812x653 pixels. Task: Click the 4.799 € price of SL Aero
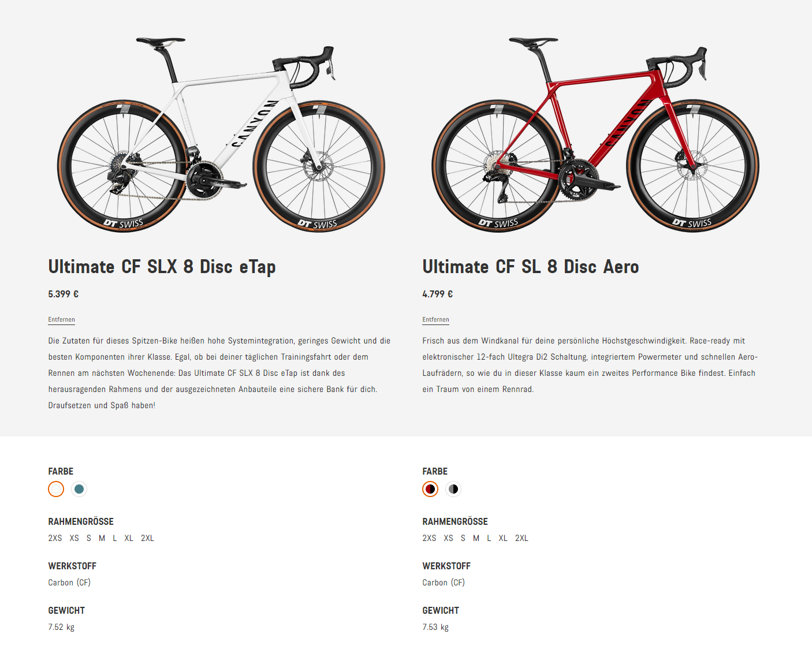pos(438,294)
